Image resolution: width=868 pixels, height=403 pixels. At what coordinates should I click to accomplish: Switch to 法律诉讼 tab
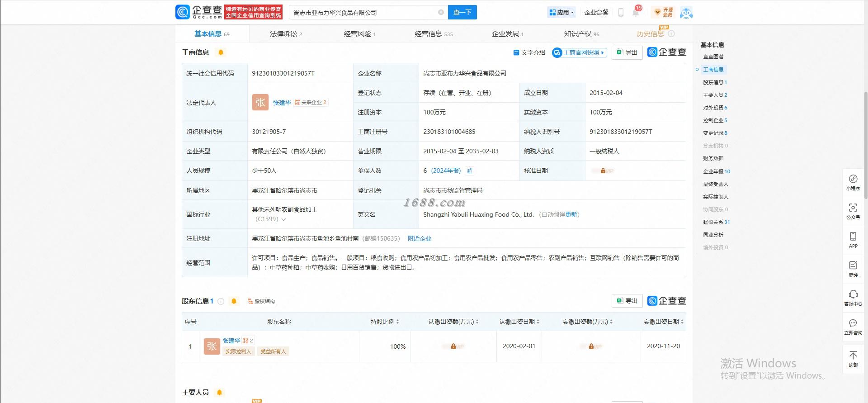[x=286, y=34]
